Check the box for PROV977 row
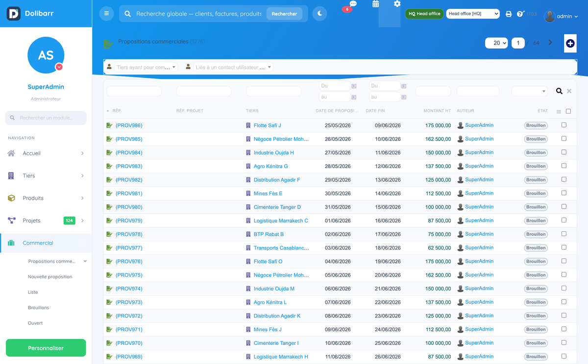 (564, 247)
